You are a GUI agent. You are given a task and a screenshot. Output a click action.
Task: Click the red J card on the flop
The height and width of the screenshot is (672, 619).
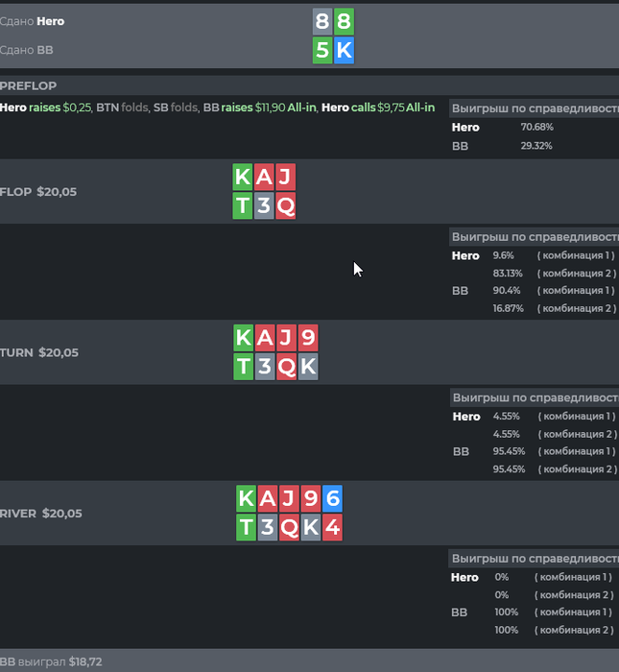[x=285, y=177]
